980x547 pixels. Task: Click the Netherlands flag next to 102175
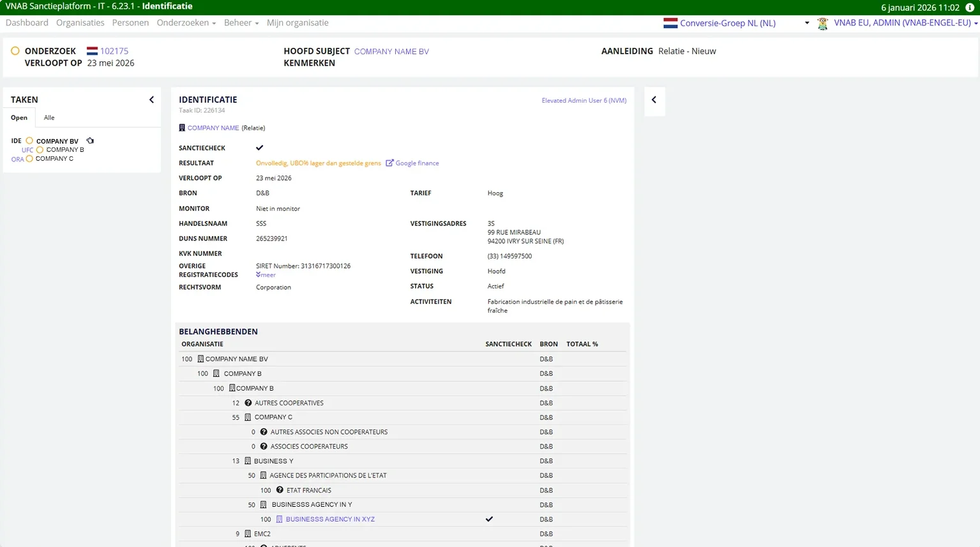coord(93,51)
